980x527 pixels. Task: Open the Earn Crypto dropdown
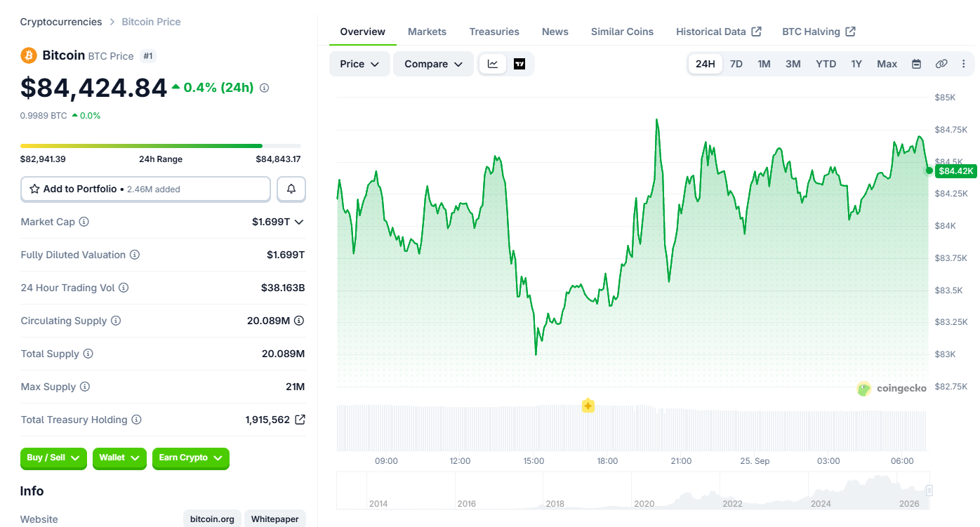pyautogui.click(x=191, y=458)
